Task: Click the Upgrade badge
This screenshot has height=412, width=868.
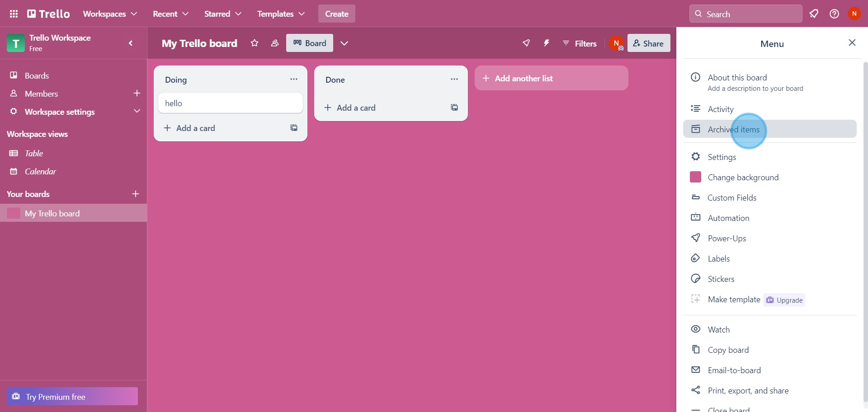Action: pyautogui.click(x=784, y=300)
